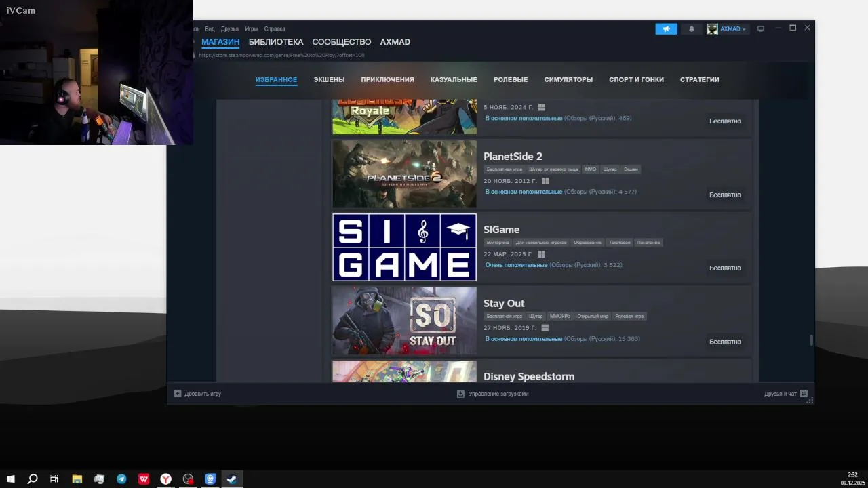Image resolution: width=868 pixels, height=488 pixels.
Task: Click the Stay Out cover thumbnail
Action: (x=404, y=321)
